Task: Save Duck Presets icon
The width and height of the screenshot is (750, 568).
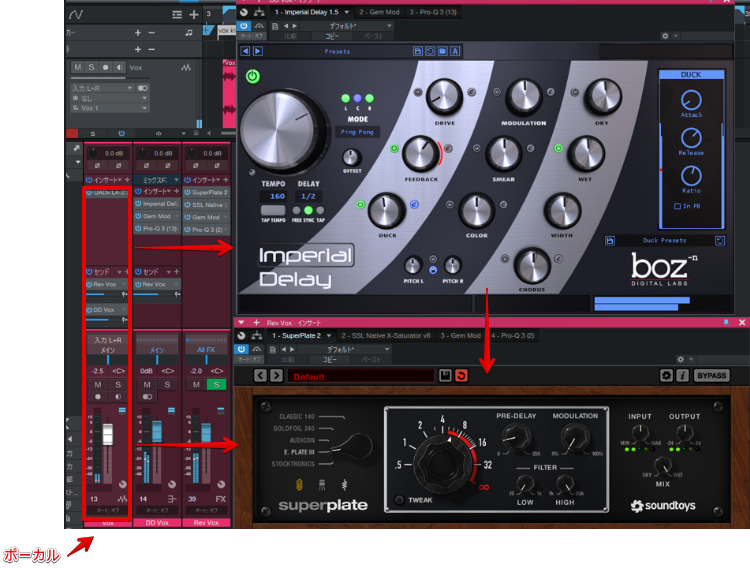Action: 609,241
